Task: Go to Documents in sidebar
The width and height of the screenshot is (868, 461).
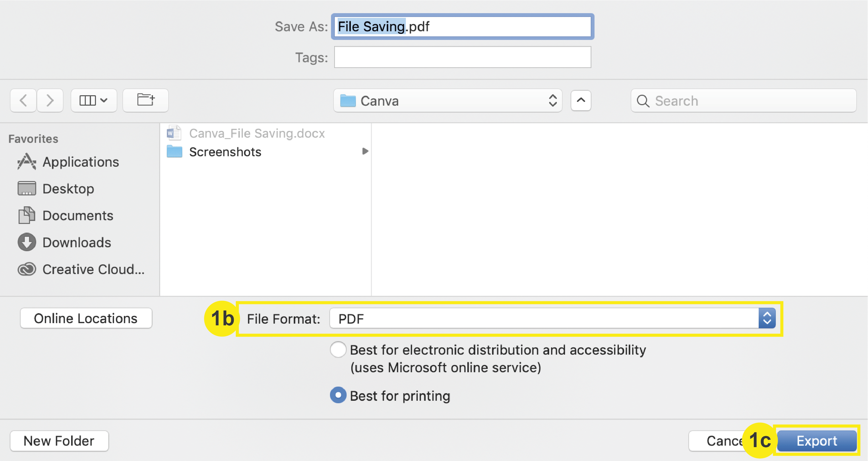Action: 78,216
